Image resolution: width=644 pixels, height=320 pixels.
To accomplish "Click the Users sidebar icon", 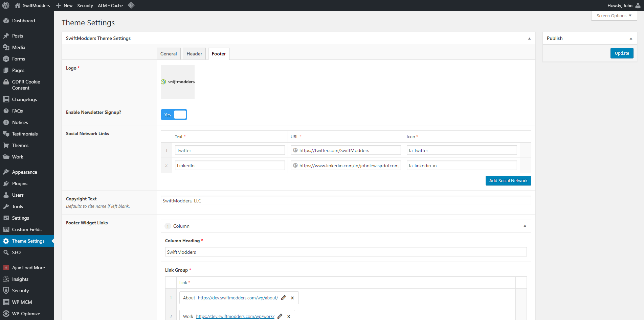I will tap(6, 195).
